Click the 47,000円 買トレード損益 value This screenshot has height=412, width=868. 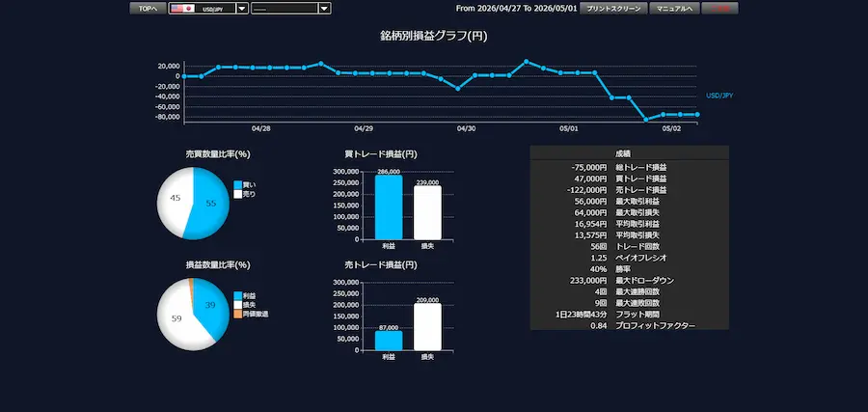(x=591, y=179)
